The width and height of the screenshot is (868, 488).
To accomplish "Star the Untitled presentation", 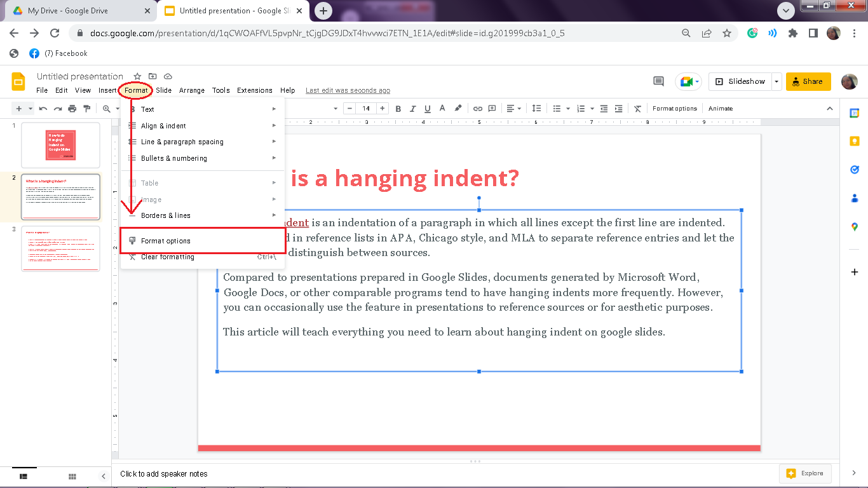I will 137,76.
